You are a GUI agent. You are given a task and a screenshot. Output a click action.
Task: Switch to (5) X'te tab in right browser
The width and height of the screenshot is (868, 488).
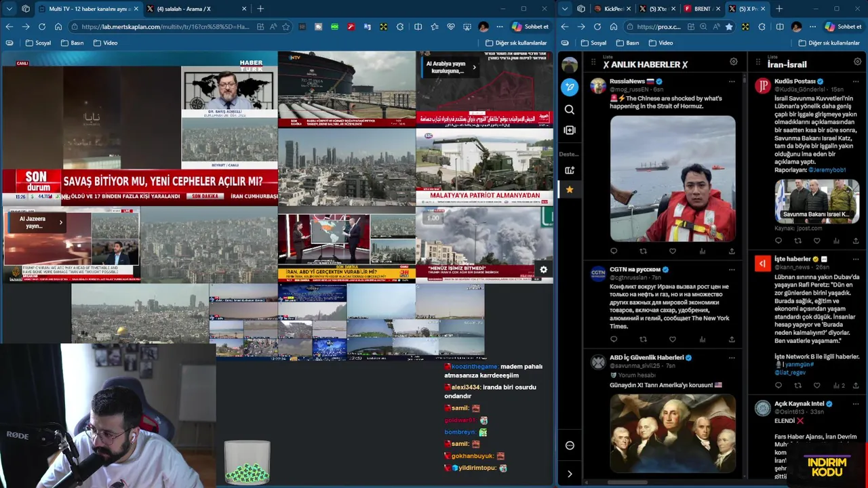[x=656, y=9]
